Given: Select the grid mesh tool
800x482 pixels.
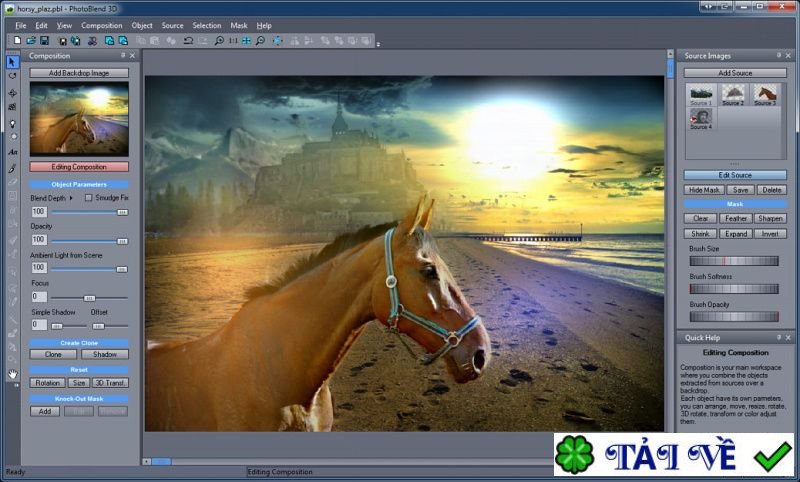Looking at the screenshot, I should (12, 107).
